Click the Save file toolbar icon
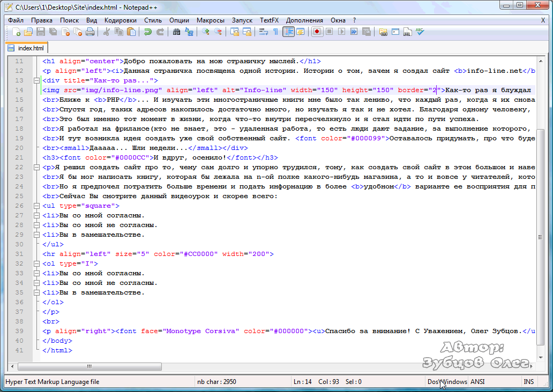 [x=41, y=32]
